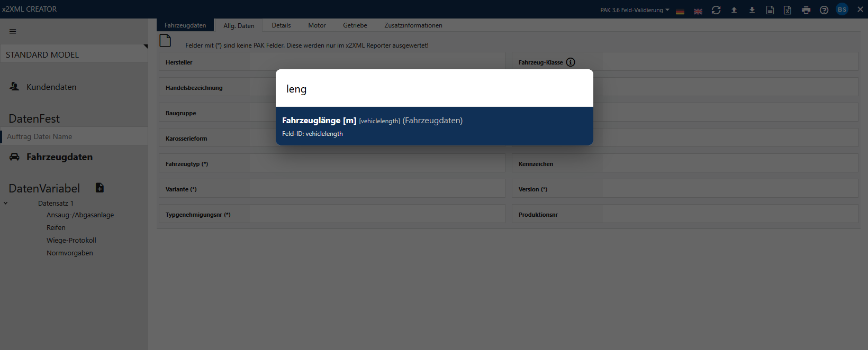The width and height of the screenshot is (868, 350).
Task: Switch language with the German flag
Action: pos(680,11)
